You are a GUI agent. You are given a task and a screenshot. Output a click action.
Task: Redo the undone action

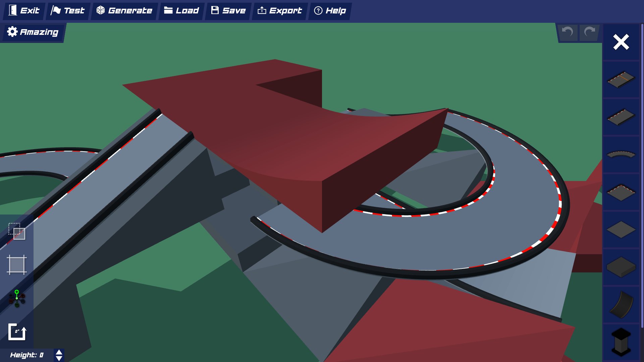point(590,33)
